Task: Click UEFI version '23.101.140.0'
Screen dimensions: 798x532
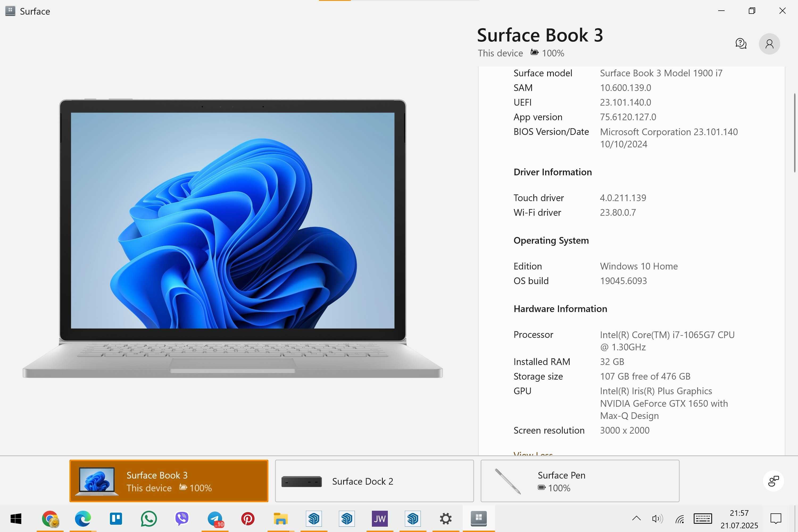Action: [626, 102]
